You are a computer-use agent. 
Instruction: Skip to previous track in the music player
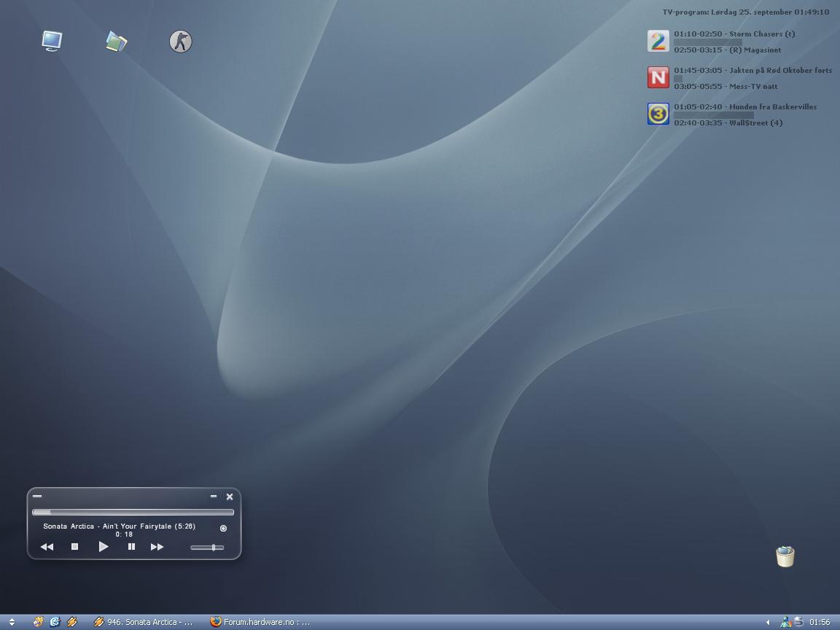point(47,547)
